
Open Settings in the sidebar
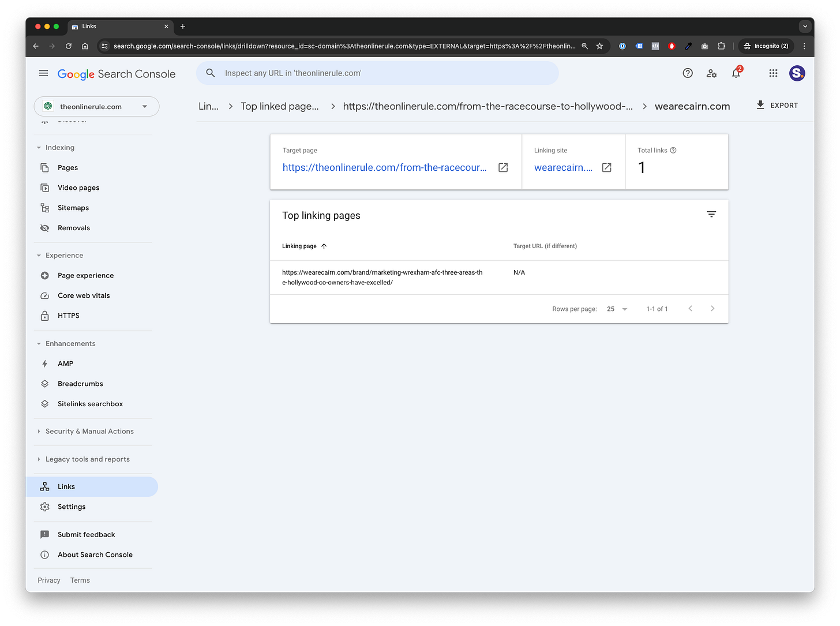(72, 507)
